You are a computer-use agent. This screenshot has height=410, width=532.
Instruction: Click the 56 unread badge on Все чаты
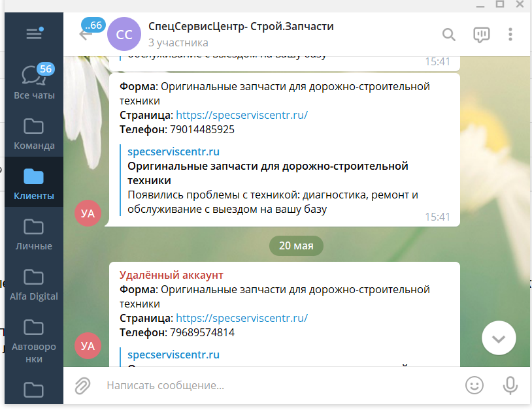[46, 69]
